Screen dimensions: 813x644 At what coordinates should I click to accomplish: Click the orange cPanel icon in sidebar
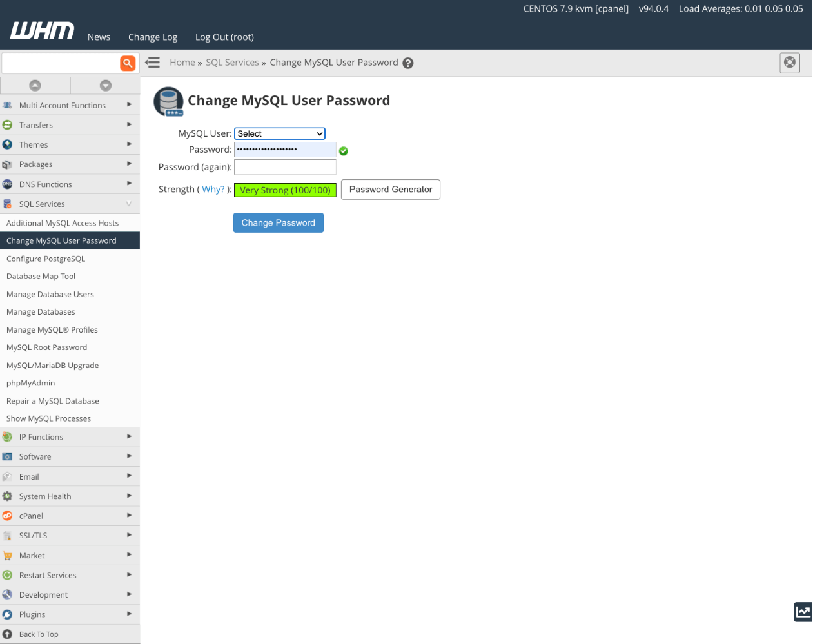point(7,516)
